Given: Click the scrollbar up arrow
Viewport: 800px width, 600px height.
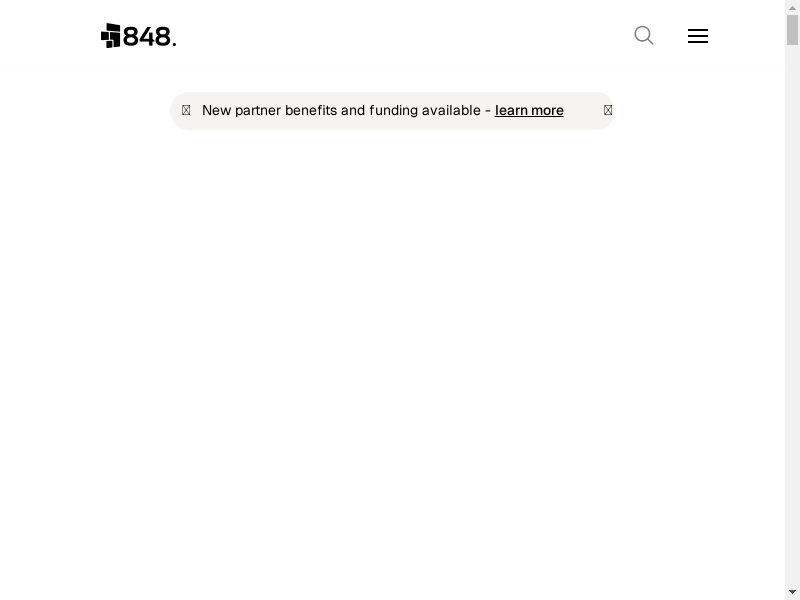Looking at the screenshot, I should tap(792, 8).
